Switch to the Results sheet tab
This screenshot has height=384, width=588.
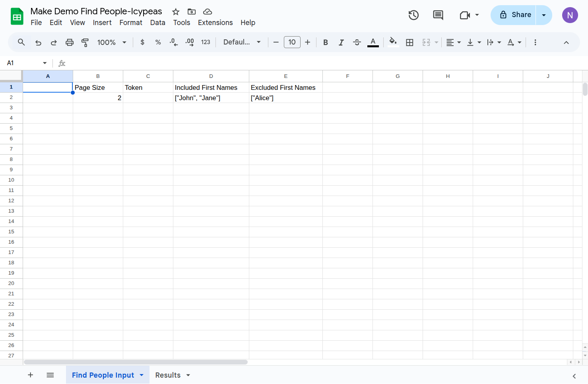173,375
